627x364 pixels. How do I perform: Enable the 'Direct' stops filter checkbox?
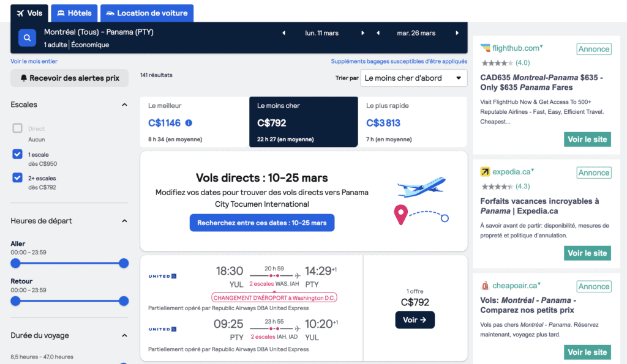coord(17,127)
